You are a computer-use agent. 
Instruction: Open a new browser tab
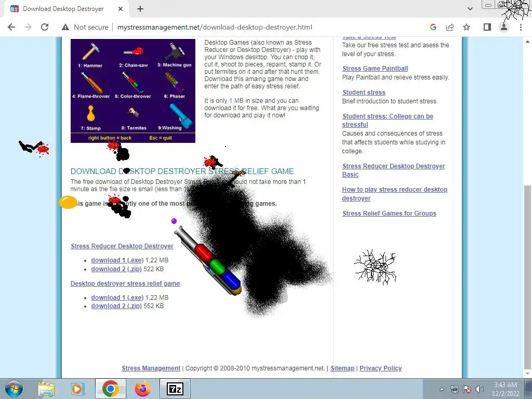click(140, 9)
